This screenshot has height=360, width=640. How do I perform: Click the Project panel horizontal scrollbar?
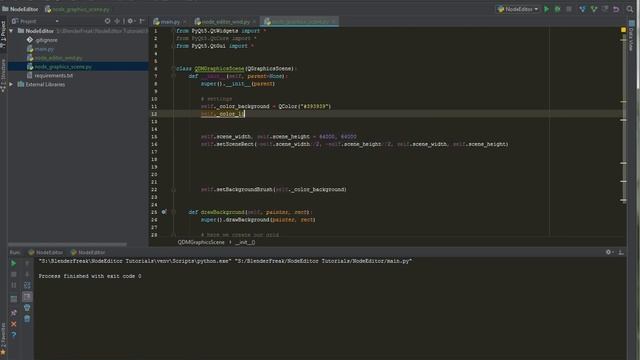[67, 244]
